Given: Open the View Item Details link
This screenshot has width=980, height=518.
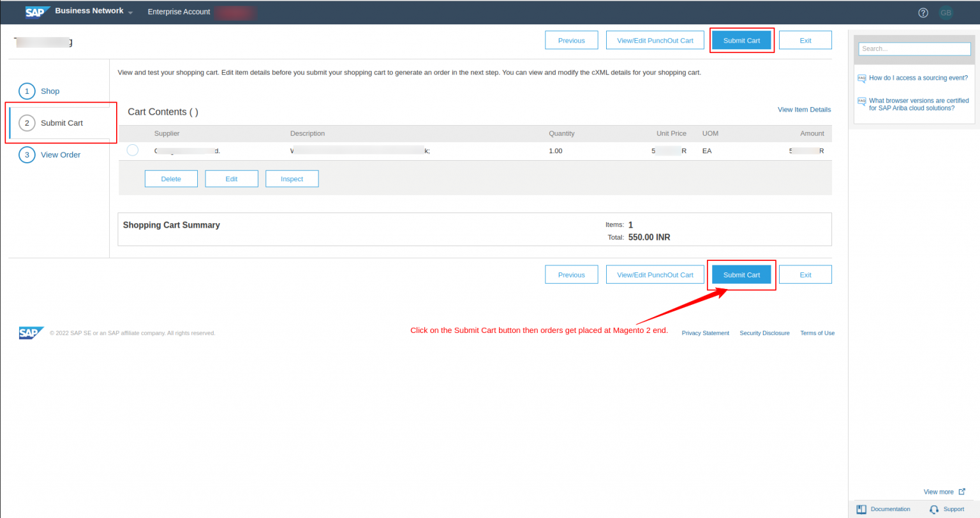Looking at the screenshot, I should pyautogui.click(x=804, y=110).
